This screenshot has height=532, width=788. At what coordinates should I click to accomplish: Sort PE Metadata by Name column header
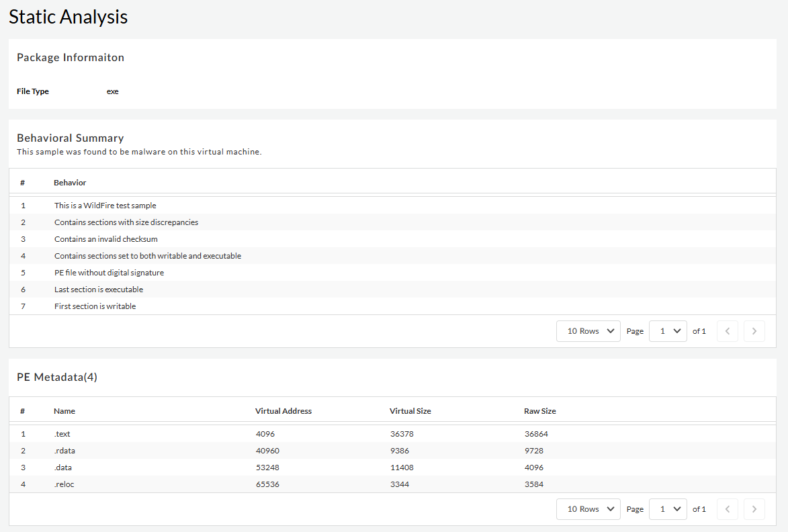tap(64, 411)
